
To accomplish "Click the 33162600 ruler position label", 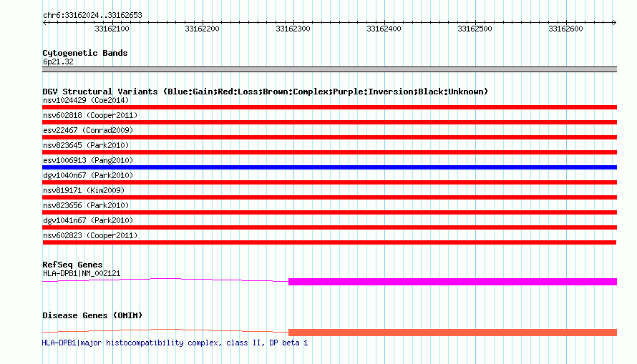I will coord(565,29).
